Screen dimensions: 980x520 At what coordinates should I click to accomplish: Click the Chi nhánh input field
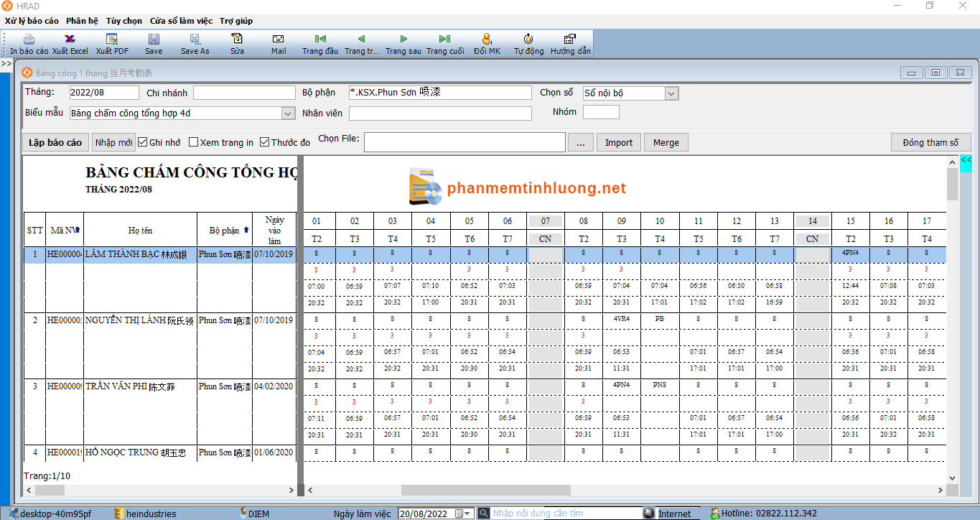coord(244,93)
